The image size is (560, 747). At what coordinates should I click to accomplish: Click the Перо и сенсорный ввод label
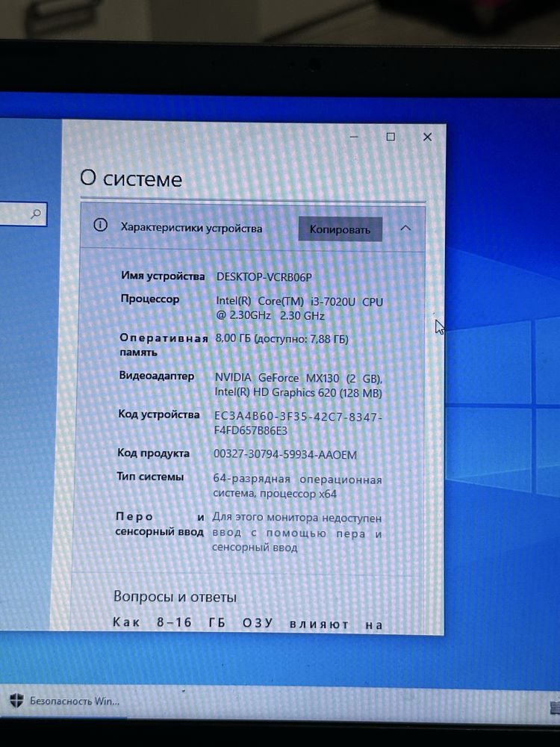tap(160, 524)
